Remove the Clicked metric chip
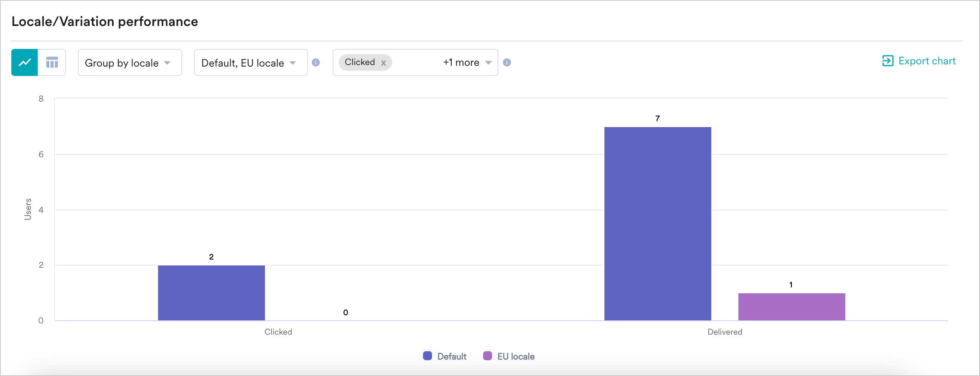Image resolution: width=980 pixels, height=376 pixels. 383,63
